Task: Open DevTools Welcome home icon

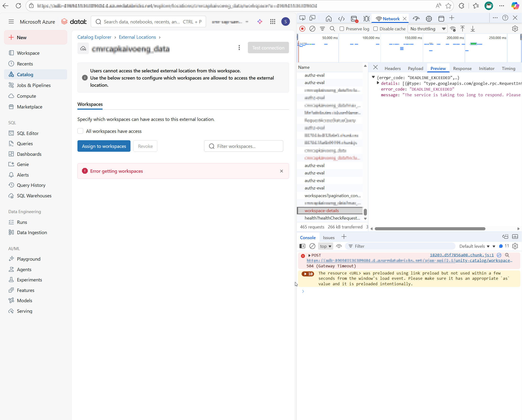Action: point(329,19)
